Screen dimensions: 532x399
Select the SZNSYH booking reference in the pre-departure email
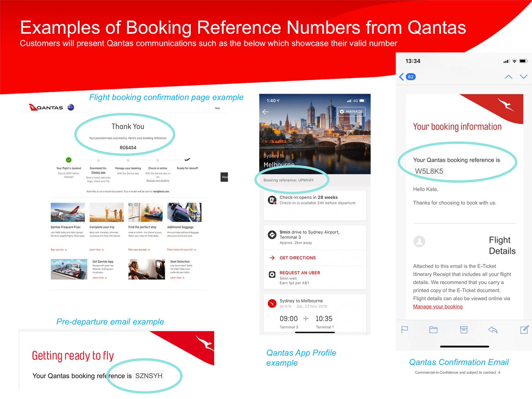click(149, 376)
